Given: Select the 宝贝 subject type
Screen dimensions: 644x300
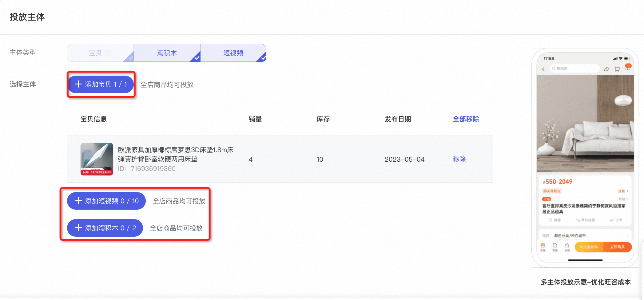Looking at the screenshot, I should (x=100, y=53).
